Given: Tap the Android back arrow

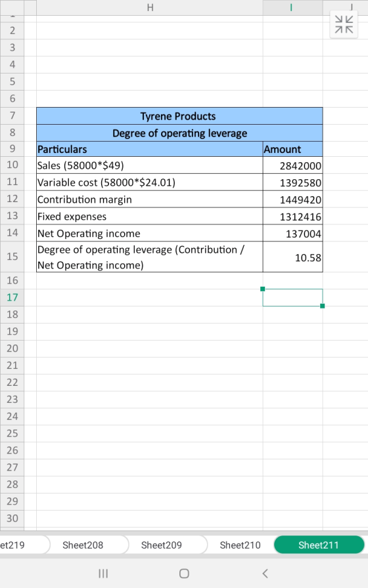Looking at the screenshot, I should point(265,574).
